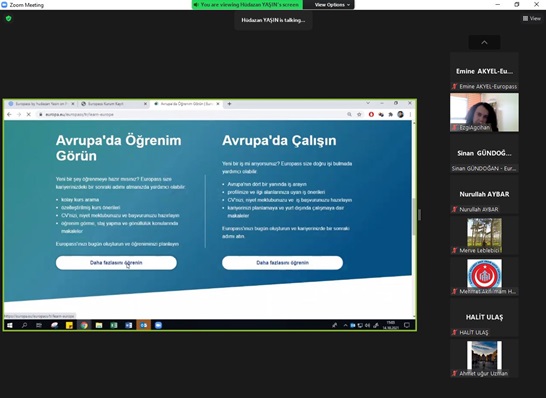Screen dimensions: 546x398
Task: Click the Windows Start button in shared screen
Action: coord(10,325)
